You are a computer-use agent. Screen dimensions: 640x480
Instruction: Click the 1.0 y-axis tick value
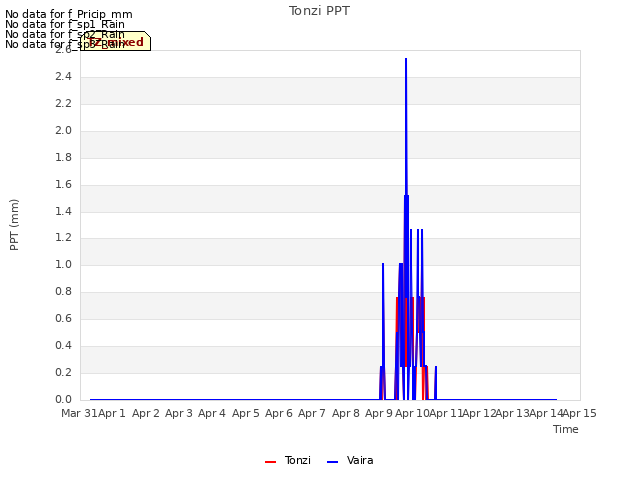pyautogui.click(x=63, y=264)
